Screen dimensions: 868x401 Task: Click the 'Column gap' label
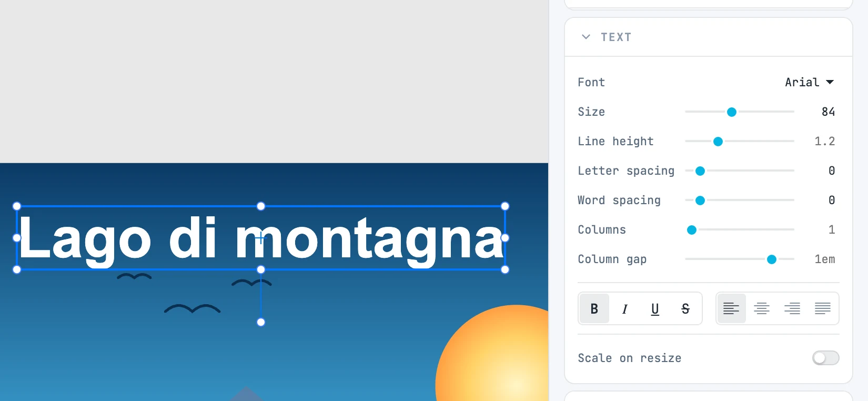point(612,259)
